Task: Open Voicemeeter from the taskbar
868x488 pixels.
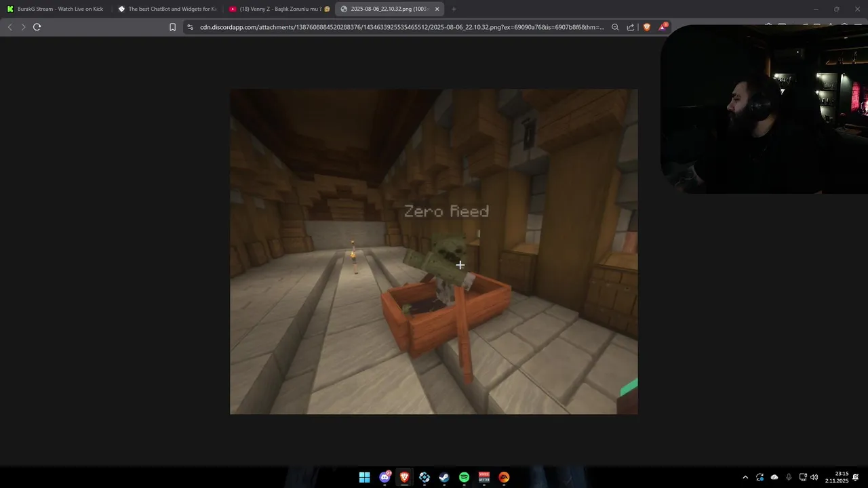Action: click(x=484, y=477)
